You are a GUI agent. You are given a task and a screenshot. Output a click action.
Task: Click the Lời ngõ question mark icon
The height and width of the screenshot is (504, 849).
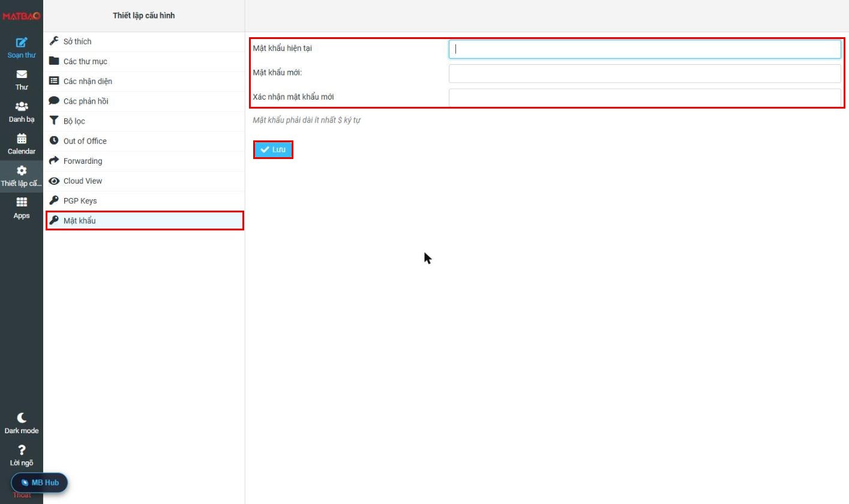point(22,450)
